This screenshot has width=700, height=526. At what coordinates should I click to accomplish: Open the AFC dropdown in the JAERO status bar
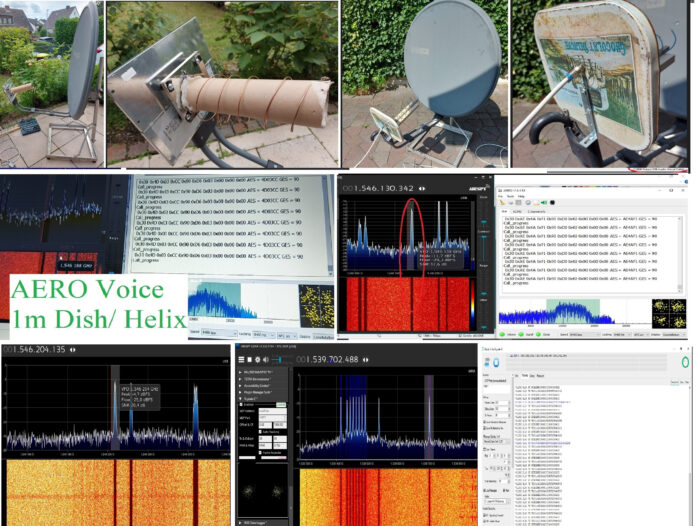tap(641, 334)
